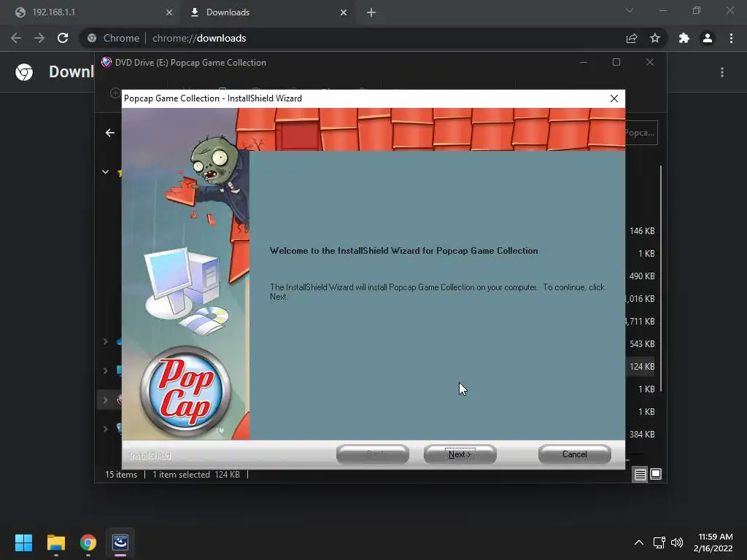Go back in File Explorer window
747x560 pixels.
110,133
